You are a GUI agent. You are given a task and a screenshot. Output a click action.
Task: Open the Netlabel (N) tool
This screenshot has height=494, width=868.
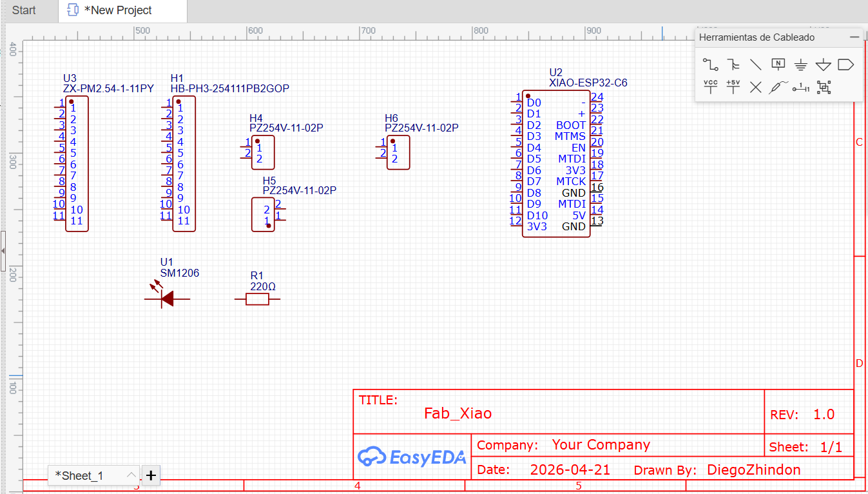778,64
